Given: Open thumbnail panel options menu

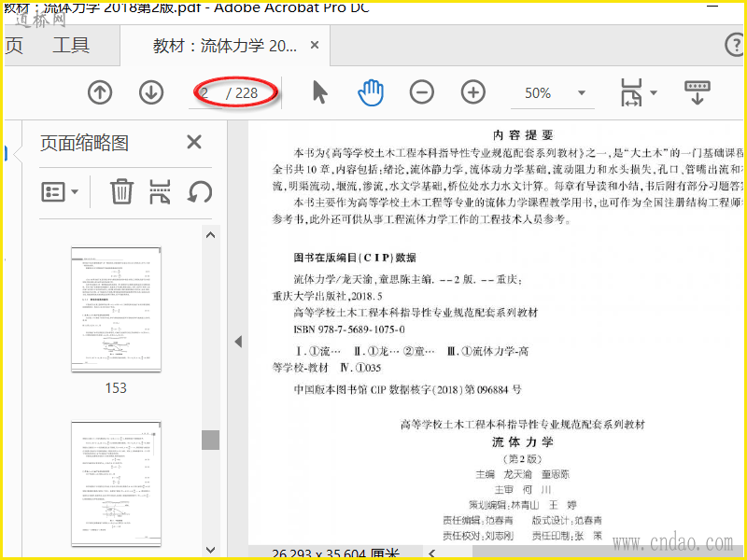Looking at the screenshot, I should (60, 192).
